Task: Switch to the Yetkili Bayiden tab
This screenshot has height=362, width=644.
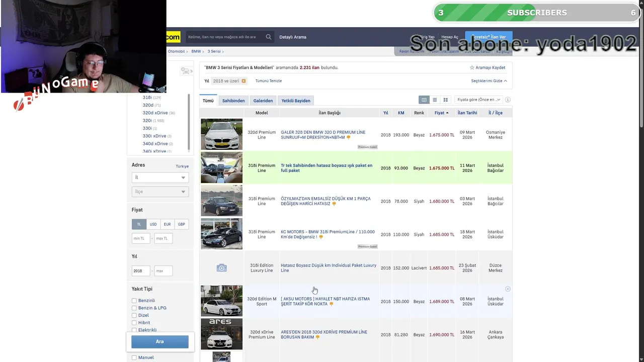Action: coord(296,101)
